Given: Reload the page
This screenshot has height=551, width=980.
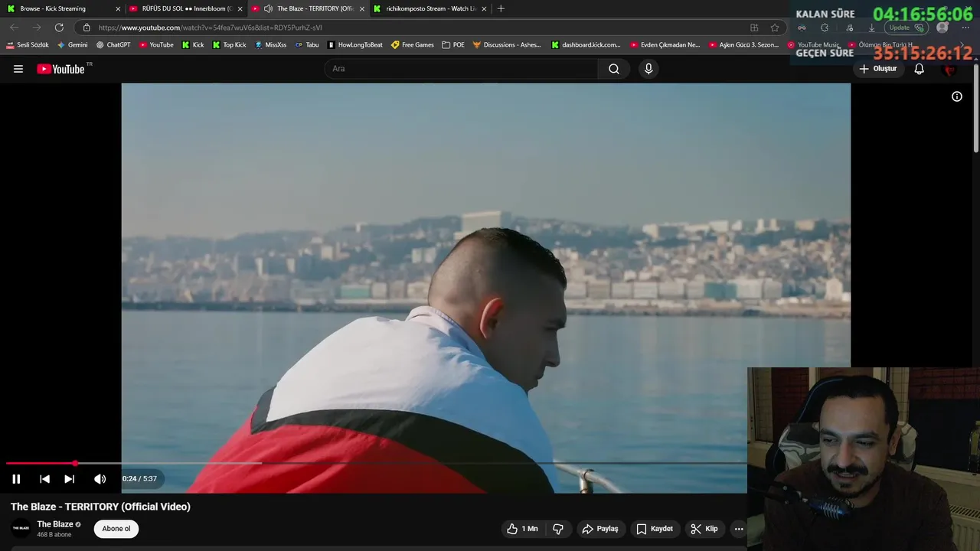Looking at the screenshot, I should point(59,28).
